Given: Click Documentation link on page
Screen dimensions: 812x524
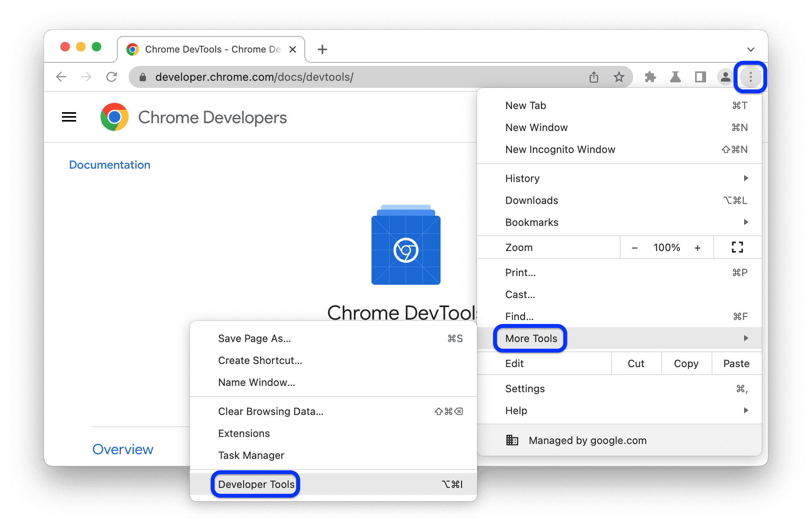Looking at the screenshot, I should pos(109,164).
